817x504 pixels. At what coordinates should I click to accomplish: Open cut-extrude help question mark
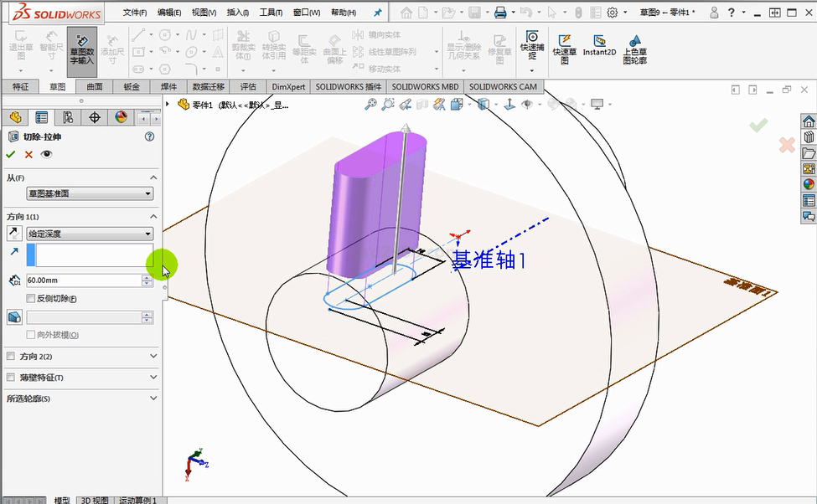[x=150, y=136]
